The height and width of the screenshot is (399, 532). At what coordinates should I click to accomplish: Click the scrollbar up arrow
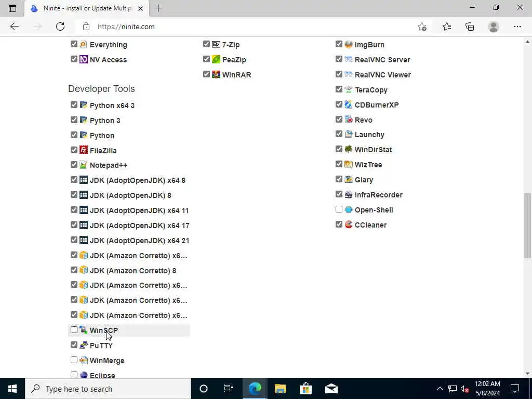[x=527, y=42]
